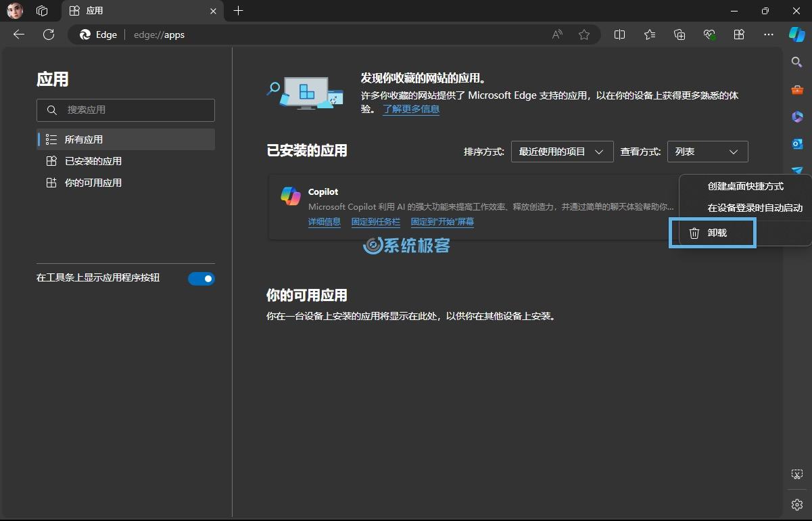Click the Copilot app icon

[291, 196]
